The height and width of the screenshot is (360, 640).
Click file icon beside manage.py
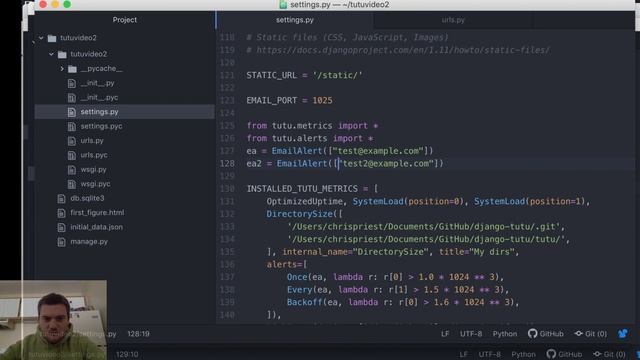click(x=62, y=242)
